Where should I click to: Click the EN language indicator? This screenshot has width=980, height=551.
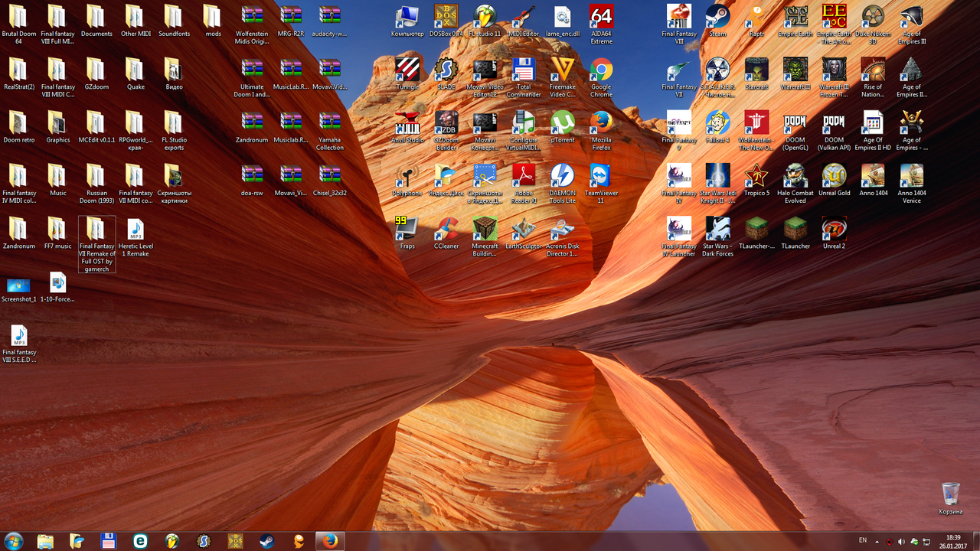click(x=863, y=540)
